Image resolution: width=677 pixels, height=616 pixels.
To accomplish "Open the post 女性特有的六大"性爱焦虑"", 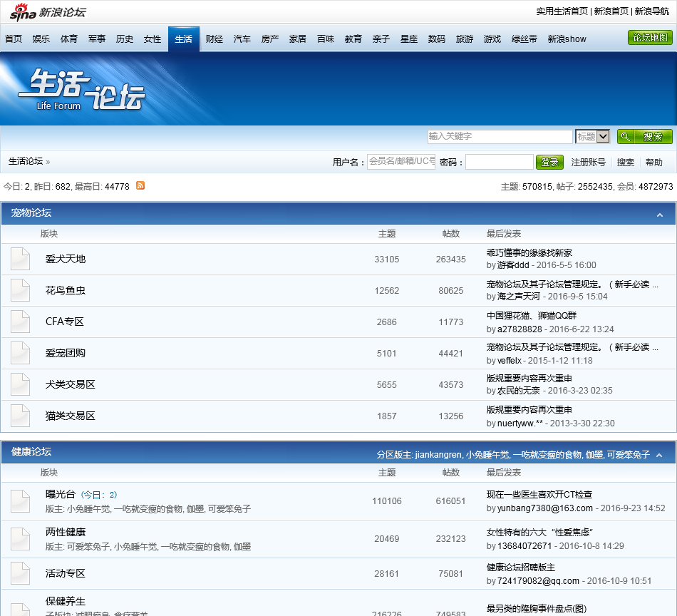I will (539, 532).
